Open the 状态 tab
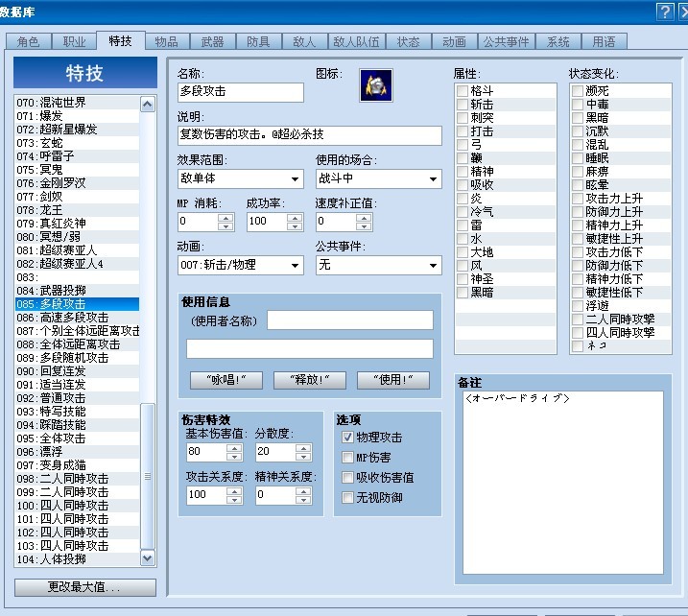This screenshot has width=688, height=616. [409, 41]
